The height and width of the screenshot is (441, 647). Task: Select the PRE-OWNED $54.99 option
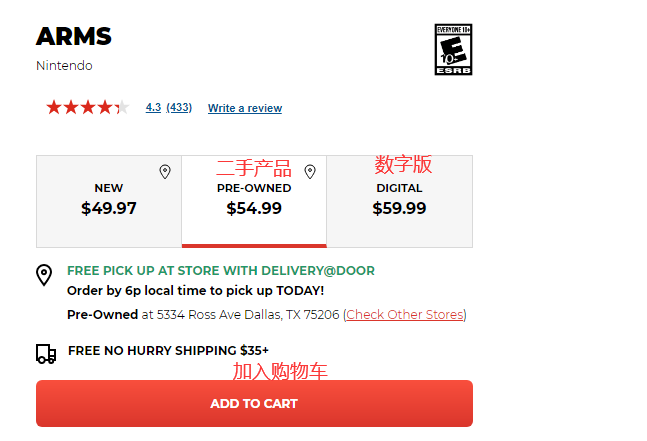tap(254, 200)
